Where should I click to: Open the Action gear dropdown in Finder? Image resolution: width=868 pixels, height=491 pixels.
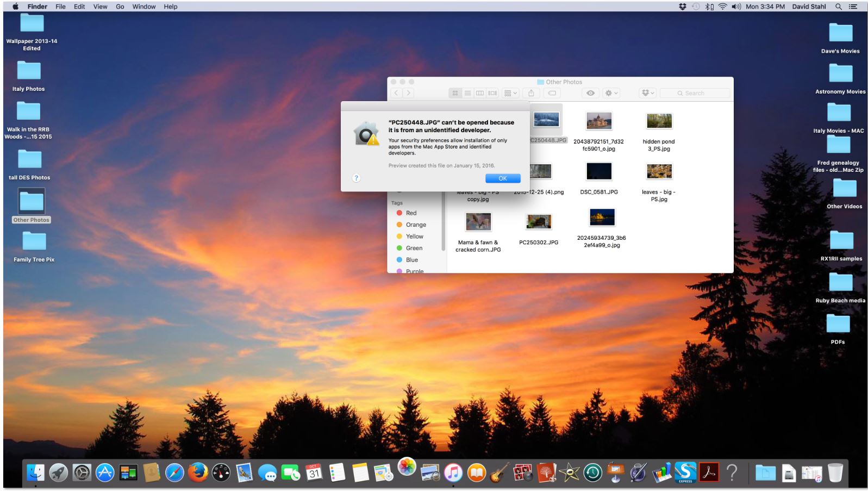pyautogui.click(x=611, y=93)
